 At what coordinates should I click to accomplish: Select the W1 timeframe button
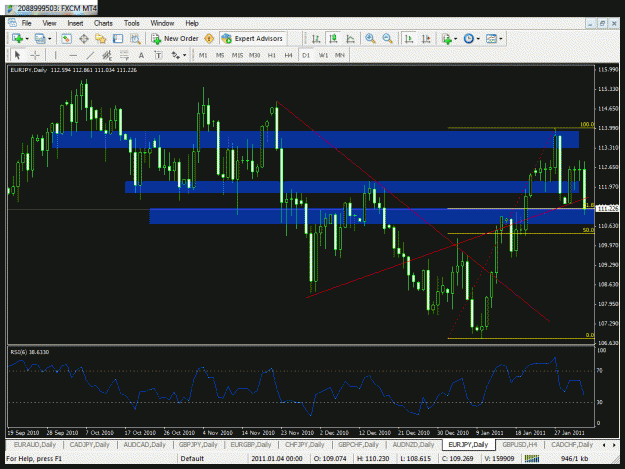[323, 55]
